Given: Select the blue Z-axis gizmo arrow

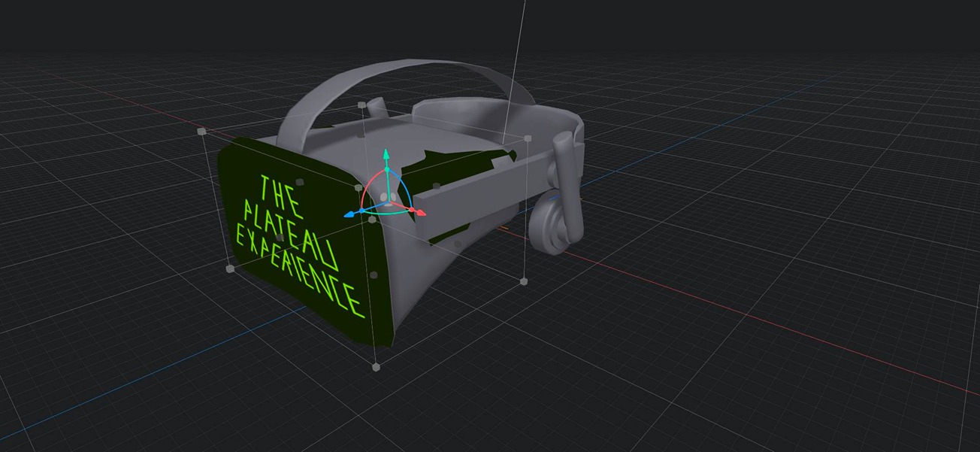Looking at the screenshot, I should pyautogui.click(x=350, y=214).
